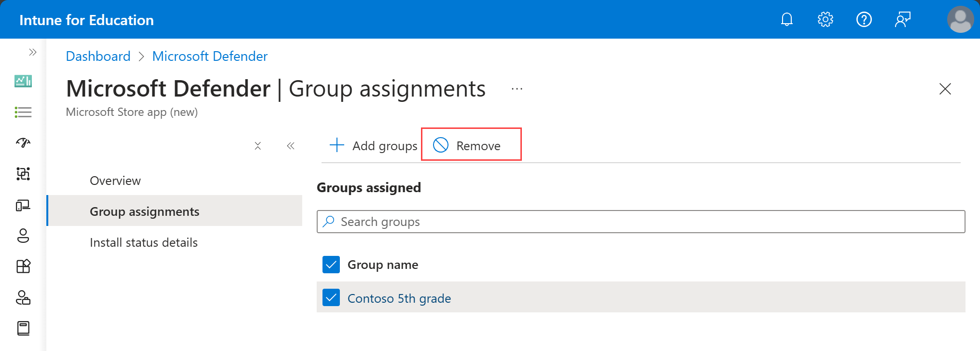Open the user lock icon in sidebar
The height and width of the screenshot is (351, 980).
[x=23, y=297]
